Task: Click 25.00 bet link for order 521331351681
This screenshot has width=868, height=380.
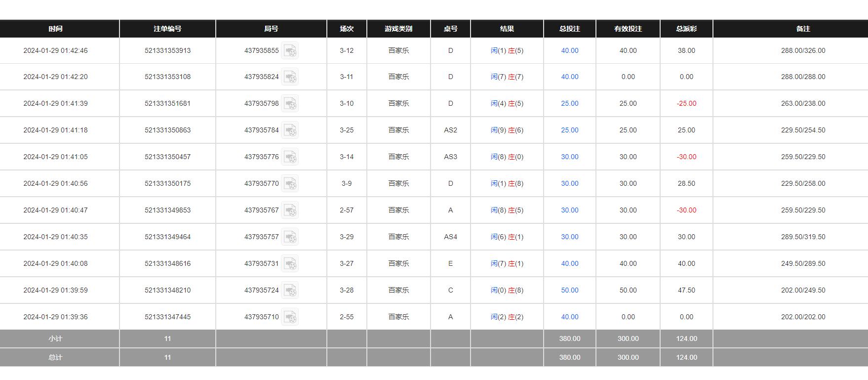Action: coord(569,103)
